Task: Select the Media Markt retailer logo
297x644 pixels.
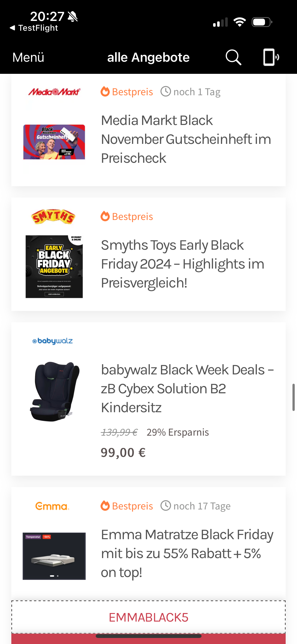Action: [54, 91]
